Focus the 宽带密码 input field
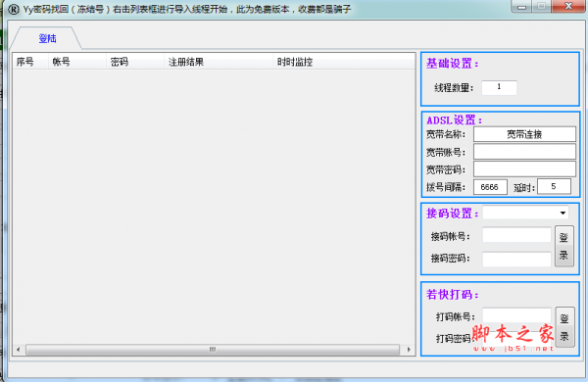588x382 pixels. (524, 169)
